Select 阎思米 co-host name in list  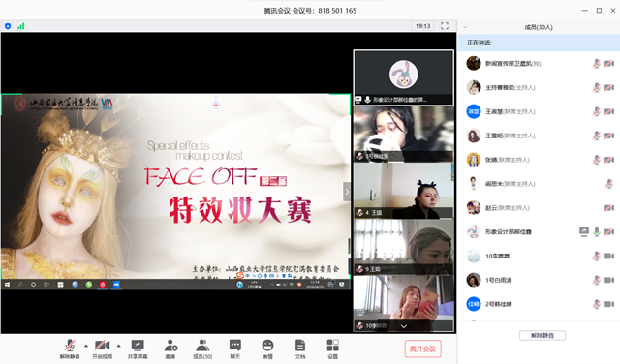tap(511, 184)
